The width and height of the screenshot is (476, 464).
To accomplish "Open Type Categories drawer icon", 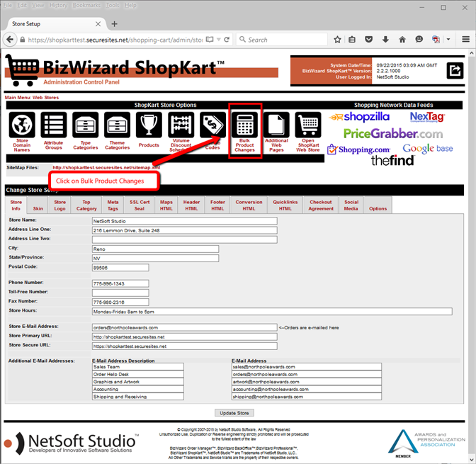I will click(85, 125).
